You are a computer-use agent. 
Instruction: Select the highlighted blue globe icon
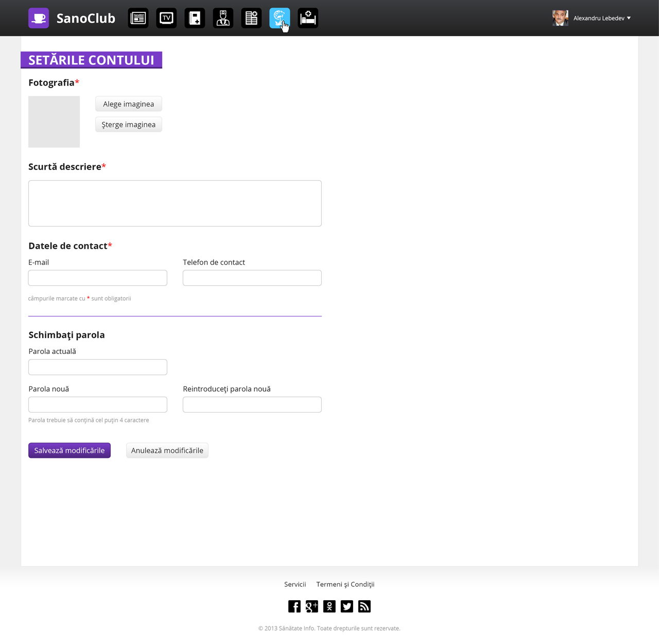(280, 18)
